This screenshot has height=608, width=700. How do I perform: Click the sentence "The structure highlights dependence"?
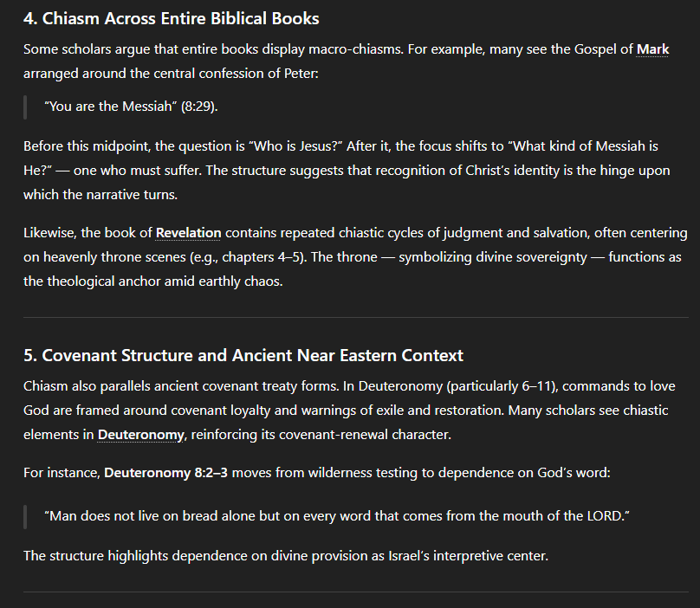click(x=286, y=555)
